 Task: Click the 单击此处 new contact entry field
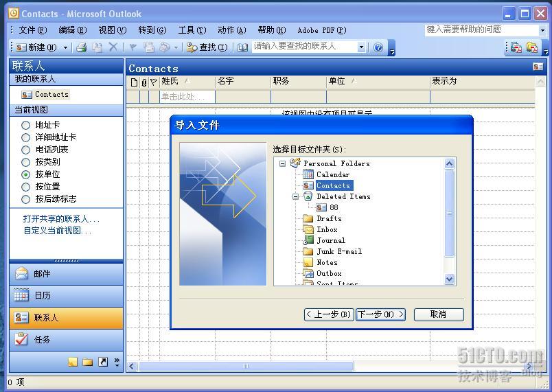[x=187, y=96]
